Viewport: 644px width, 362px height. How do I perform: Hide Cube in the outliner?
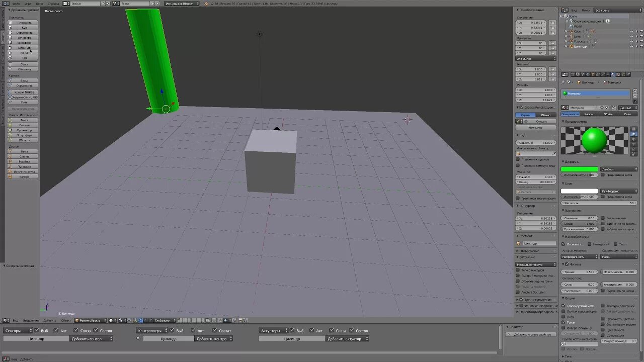coord(632,31)
